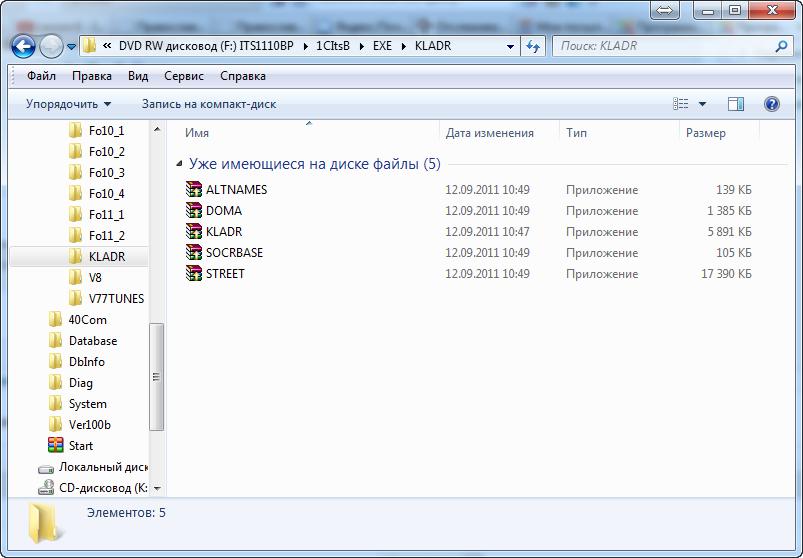Open the Упорядочить dropdown button
The height and width of the screenshot is (558, 803).
tap(68, 104)
